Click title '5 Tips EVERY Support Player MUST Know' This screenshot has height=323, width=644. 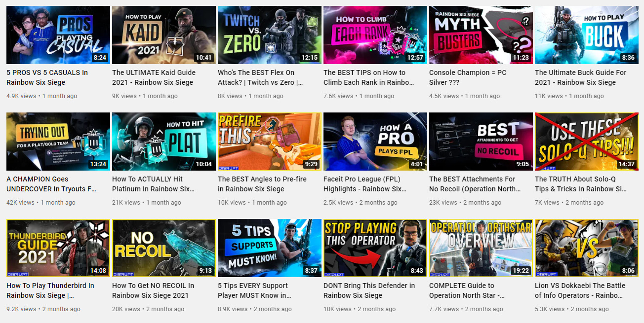pos(255,290)
